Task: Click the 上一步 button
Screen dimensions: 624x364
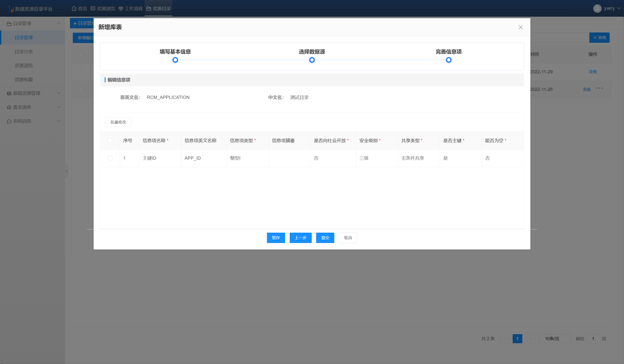Action: pos(301,238)
